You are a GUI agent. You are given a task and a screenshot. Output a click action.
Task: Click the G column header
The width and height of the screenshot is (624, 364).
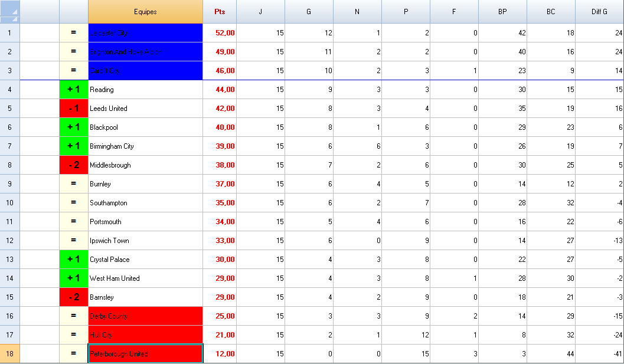click(x=309, y=12)
